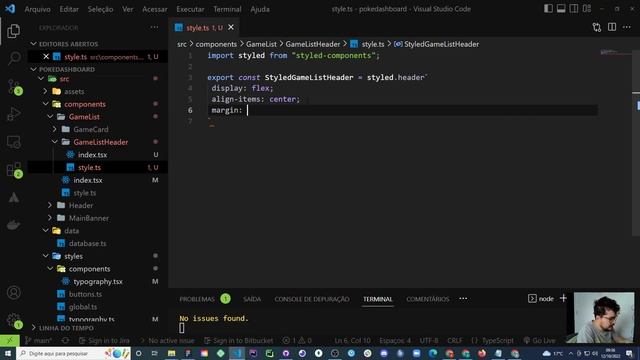
Task: Open editor more actions menu
Action: coord(627,27)
